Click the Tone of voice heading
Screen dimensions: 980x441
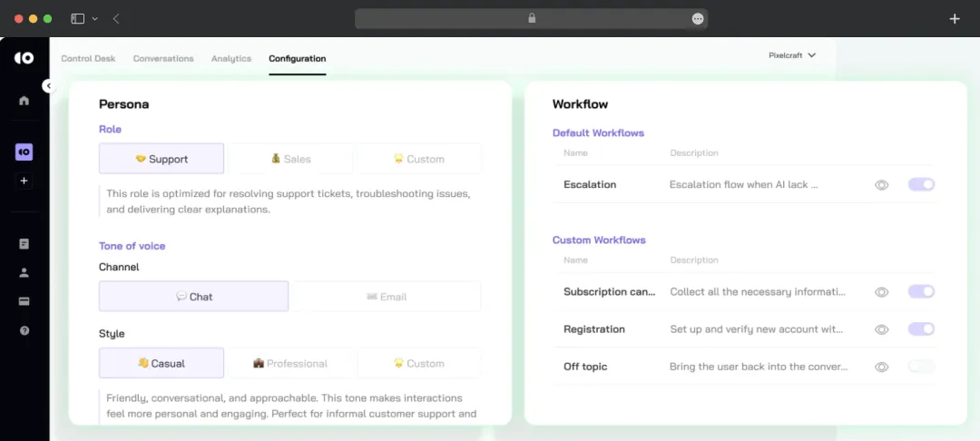[132, 246]
